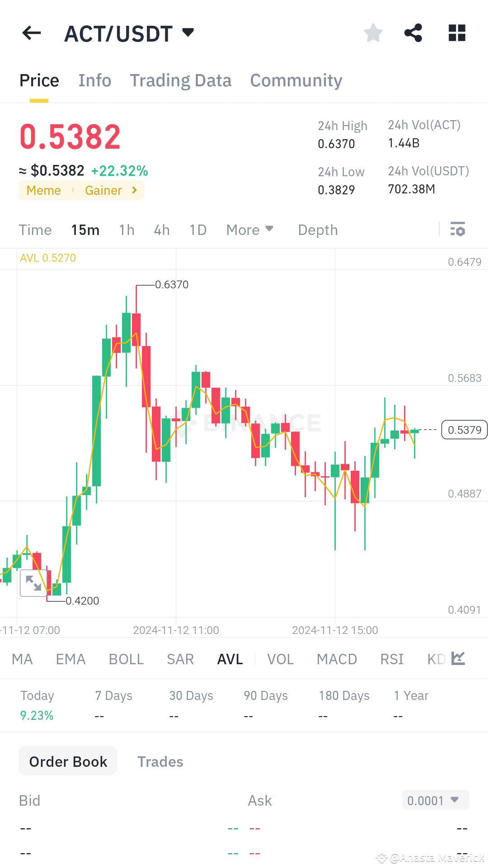Expand the More timeframe dropdown
This screenshot has height=868, width=488.
tap(249, 230)
